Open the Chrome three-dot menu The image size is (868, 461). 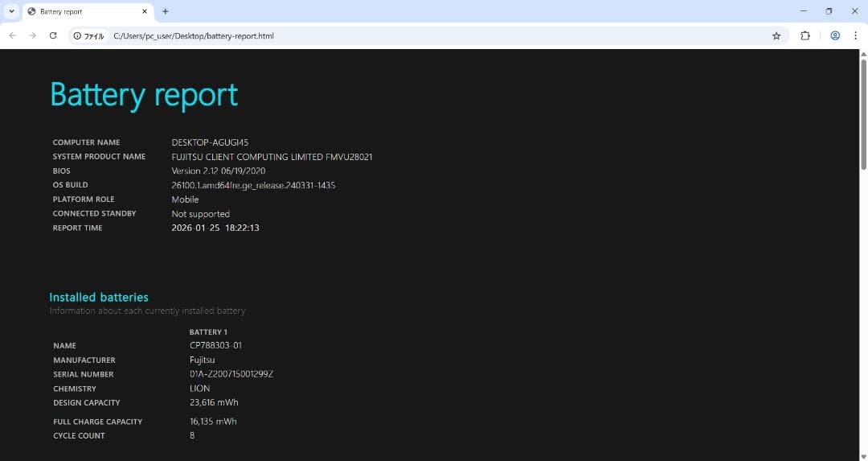[x=855, y=35]
